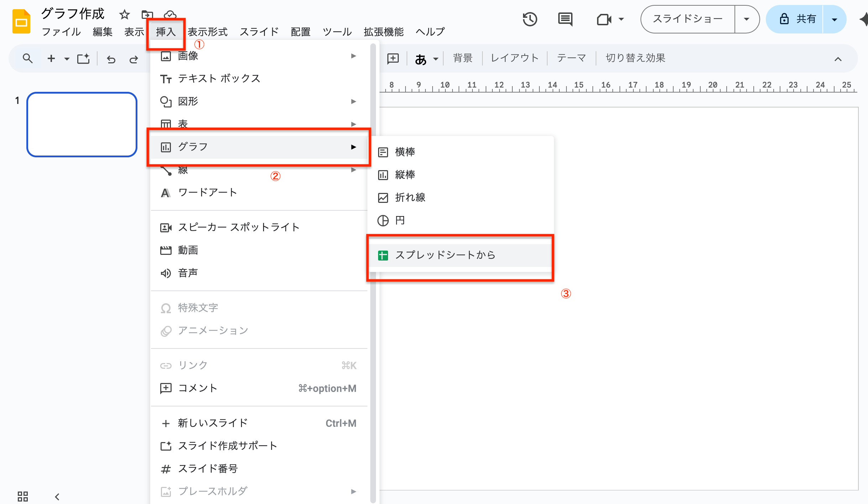This screenshot has width=868, height=504.
Task: Open input tools with あ icon
Action: tap(421, 58)
